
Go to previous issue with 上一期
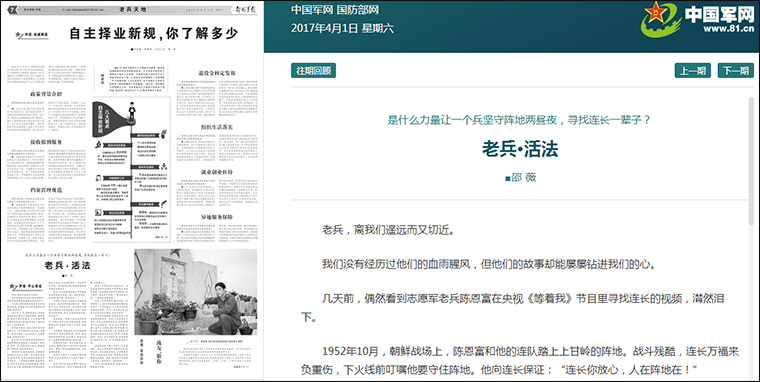pyautogui.click(x=693, y=71)
